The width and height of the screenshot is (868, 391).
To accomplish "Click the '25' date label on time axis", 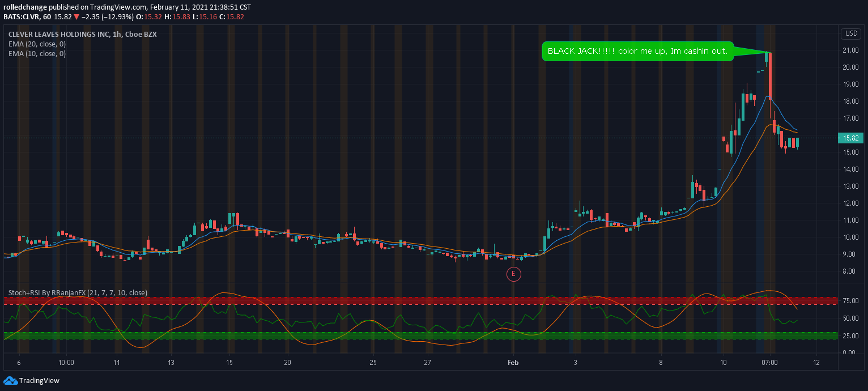I will (373, 362).
